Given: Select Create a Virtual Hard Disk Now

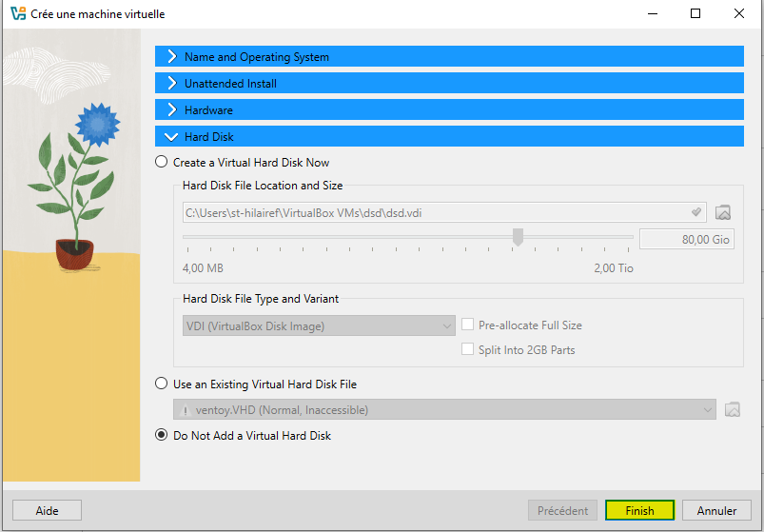Looking at the screenshot, I should coord(161,163).
